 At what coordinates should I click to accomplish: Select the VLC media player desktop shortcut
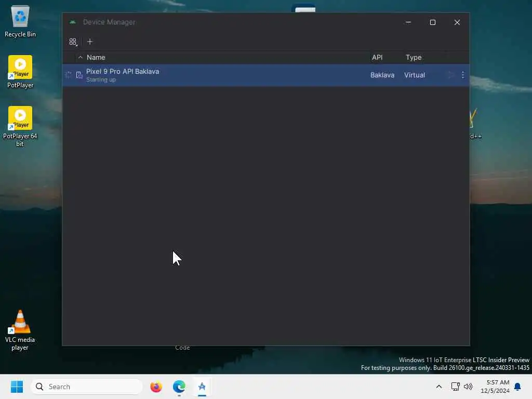pyautogui.click(x=20, y=330)
